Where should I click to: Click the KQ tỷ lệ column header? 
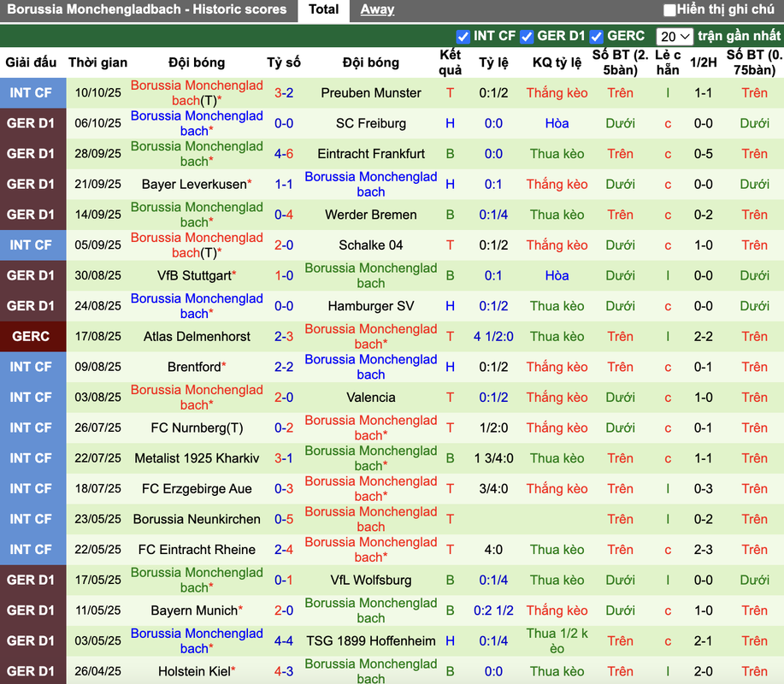[557, 62]
